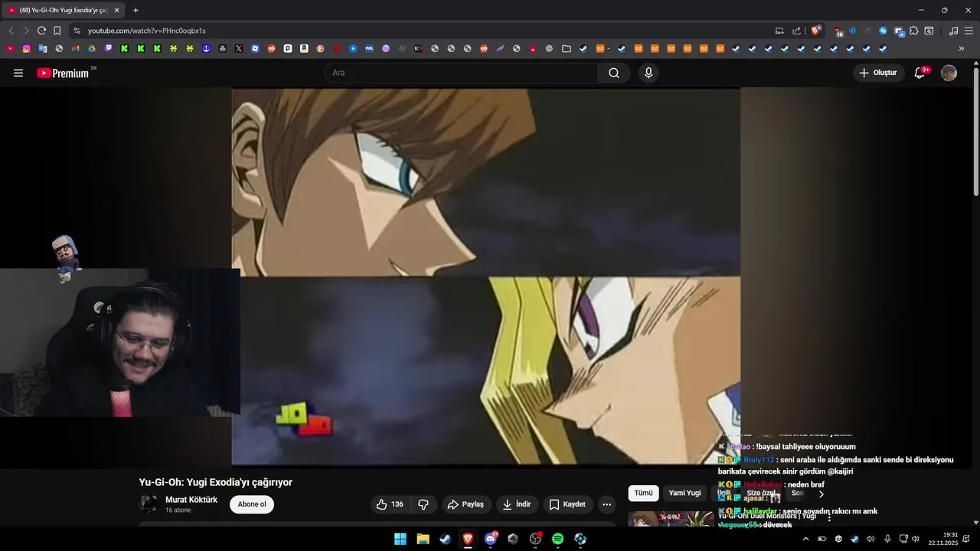Close the Yu-Gi-Oh YouTube tab
980x551 pixels.
point(116,10)
